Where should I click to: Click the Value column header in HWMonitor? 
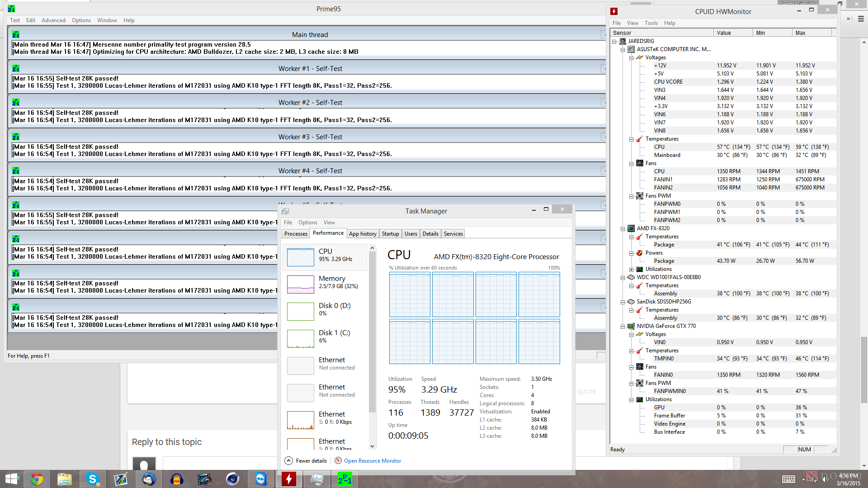coord(733,33)
